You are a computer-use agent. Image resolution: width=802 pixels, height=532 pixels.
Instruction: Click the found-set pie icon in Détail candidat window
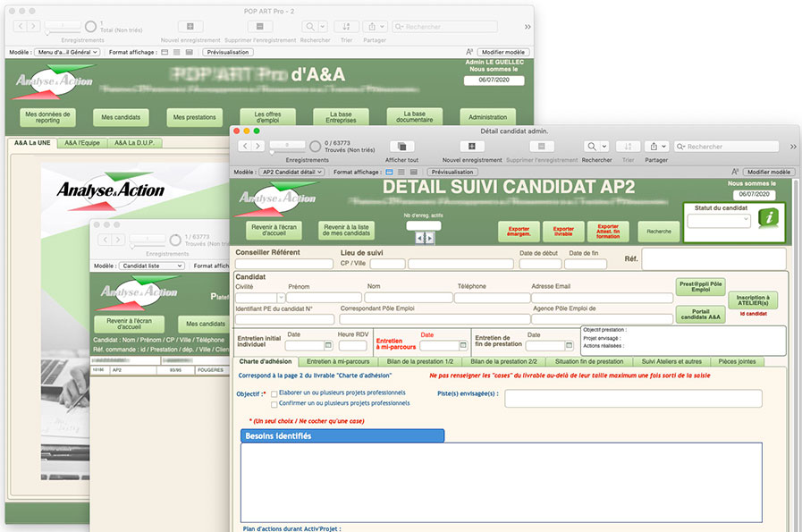tap(315, 147)
